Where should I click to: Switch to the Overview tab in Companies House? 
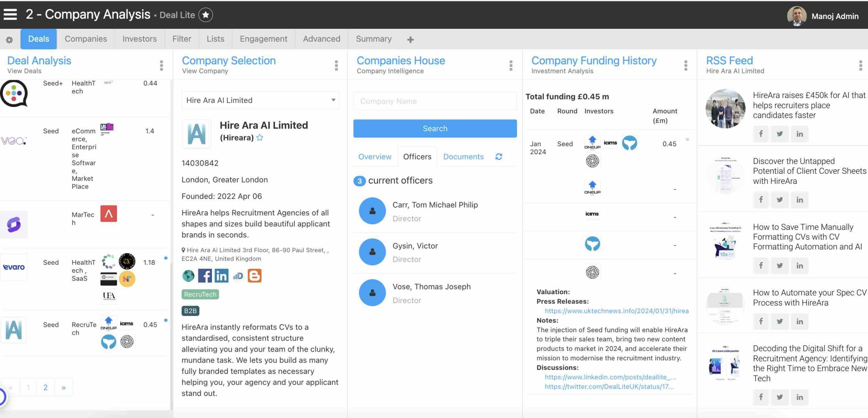coord(375,157)
